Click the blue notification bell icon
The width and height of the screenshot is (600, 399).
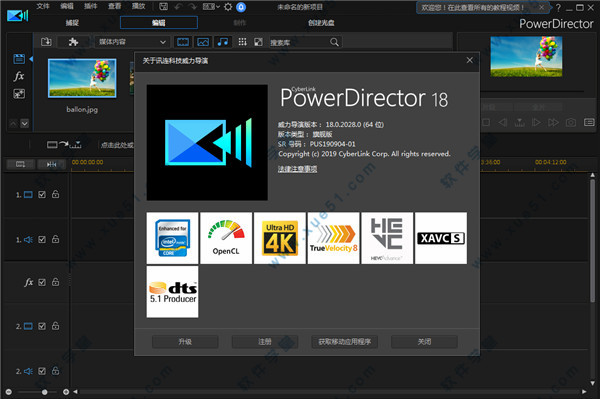tap(241, 7)
